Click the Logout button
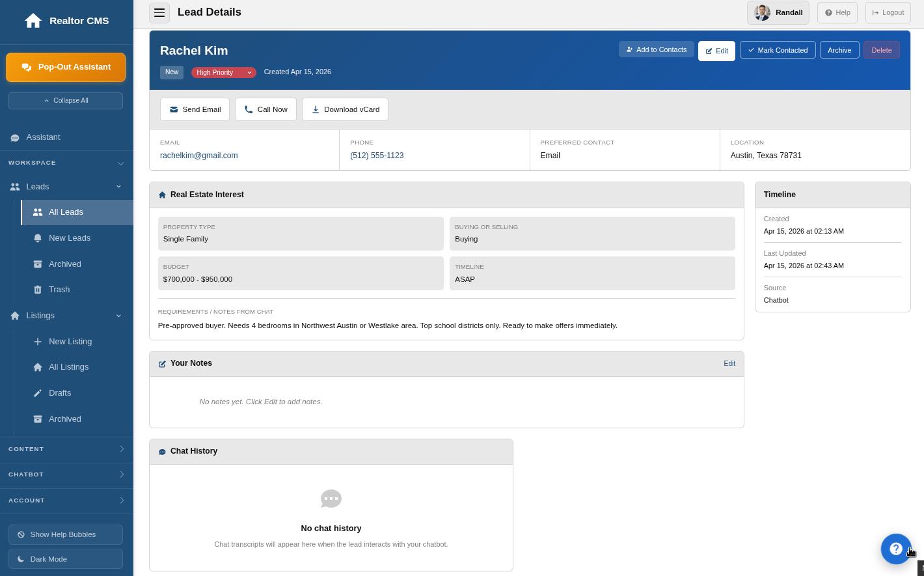The image size is (924, 576). pos(888,12)
